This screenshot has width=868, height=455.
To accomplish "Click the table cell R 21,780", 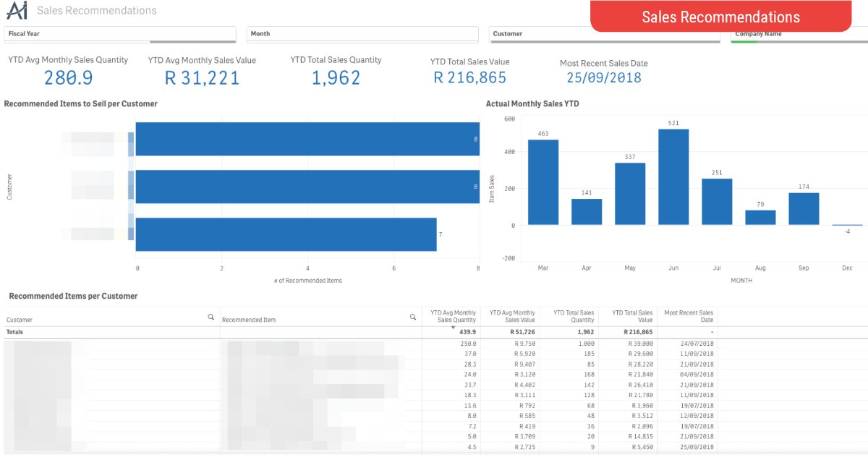I will [x=641, y=394].
